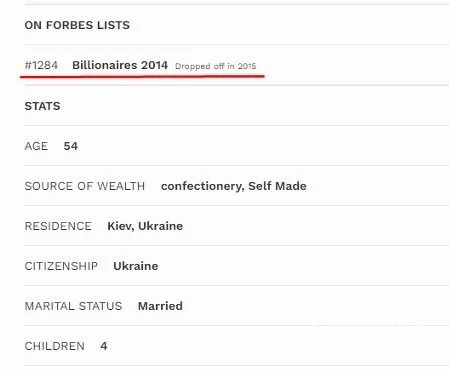449x371 pixels.
Task: Select the SOURCE OF WEALTH label
Action: (85, 186)
